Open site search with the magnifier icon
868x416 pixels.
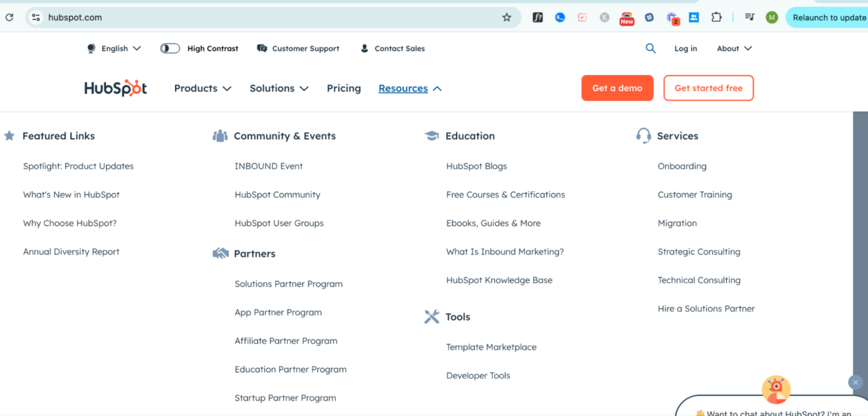click(651, 48)
